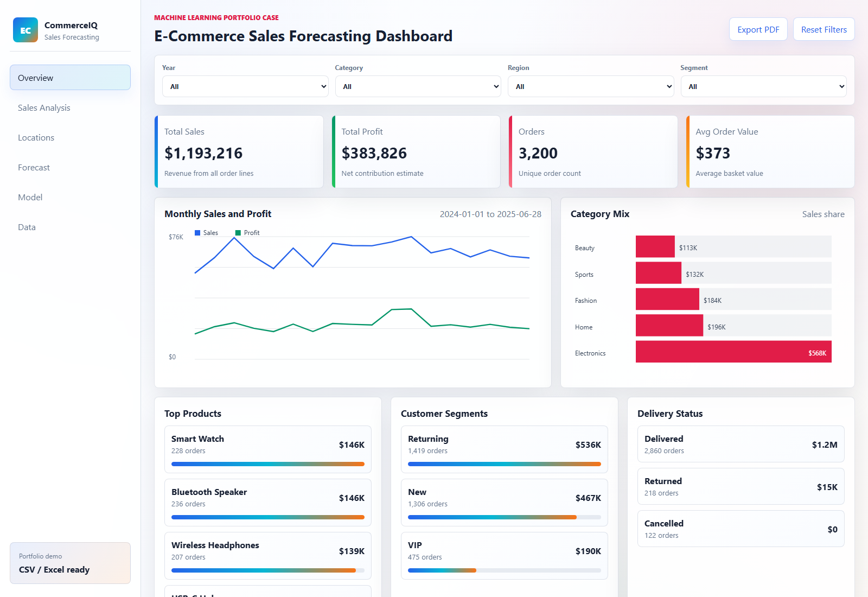Select the Returning segment card

[505, 449]
